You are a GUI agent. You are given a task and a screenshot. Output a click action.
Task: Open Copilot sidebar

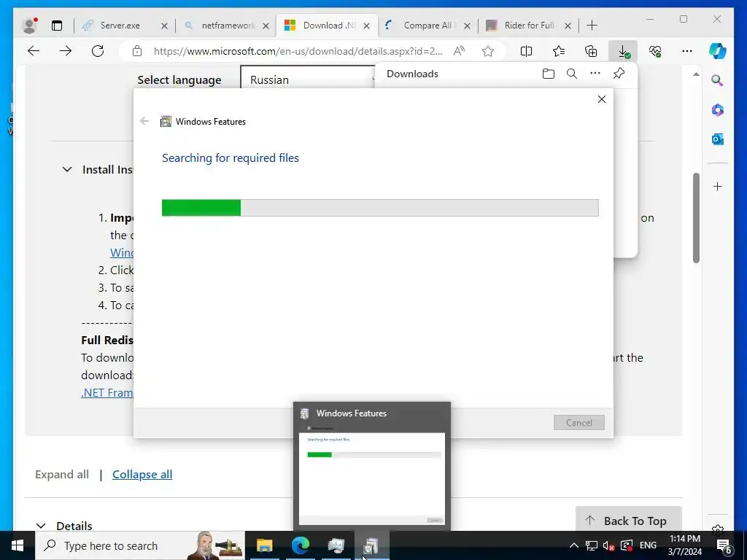click(718, 51)
